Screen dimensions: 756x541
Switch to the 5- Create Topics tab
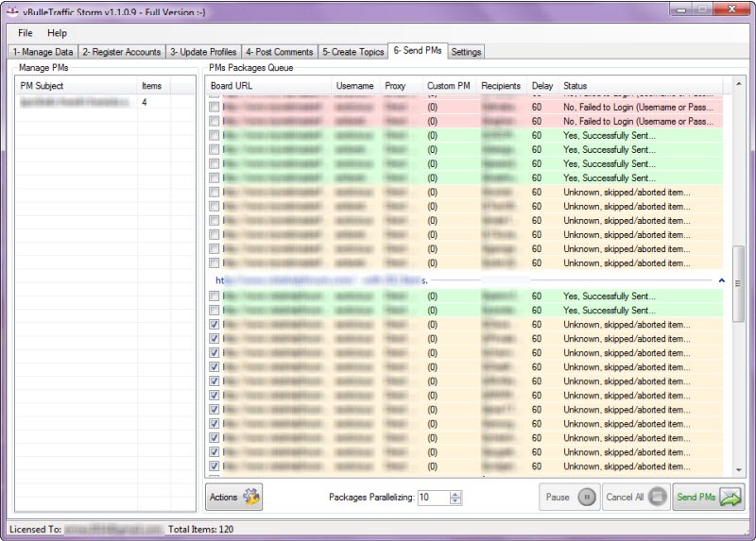click(352, 52)
